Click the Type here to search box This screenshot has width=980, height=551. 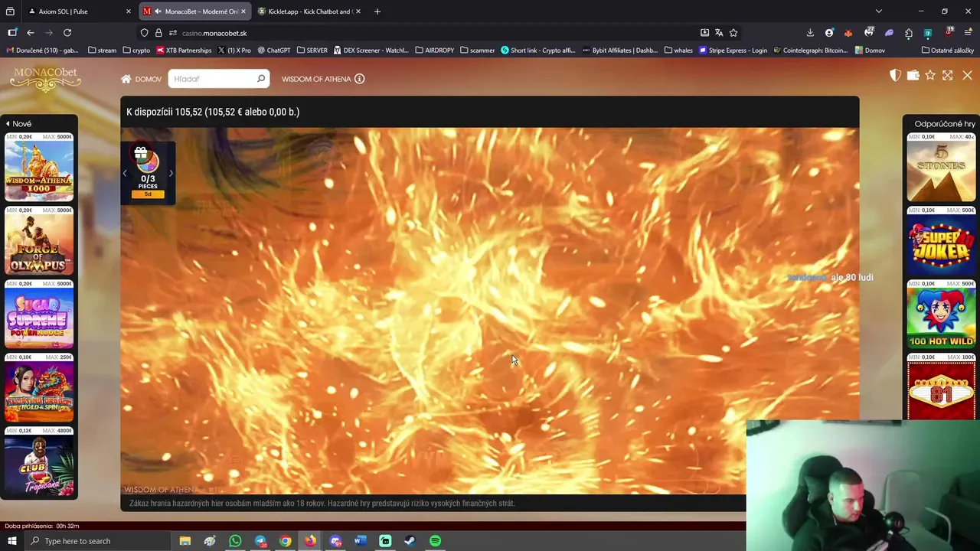tap(97, 541)
